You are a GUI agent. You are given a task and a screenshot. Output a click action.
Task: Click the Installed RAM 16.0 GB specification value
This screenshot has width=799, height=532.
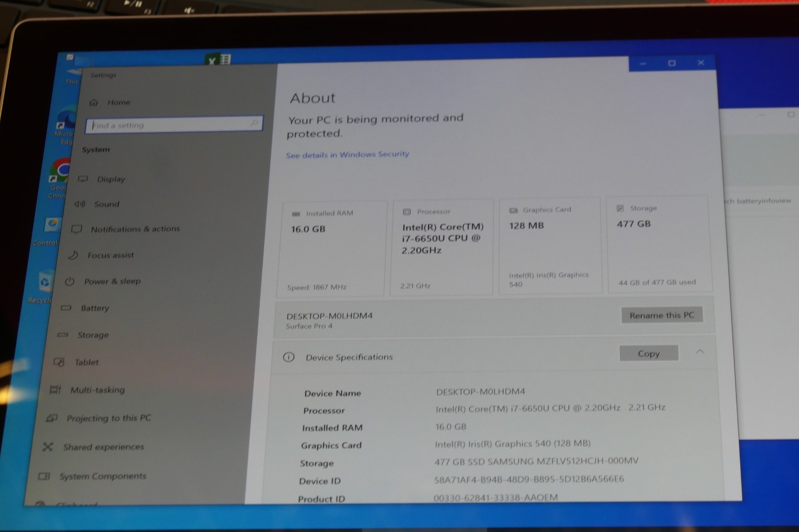pyautogui.click(x=451, y=427)
